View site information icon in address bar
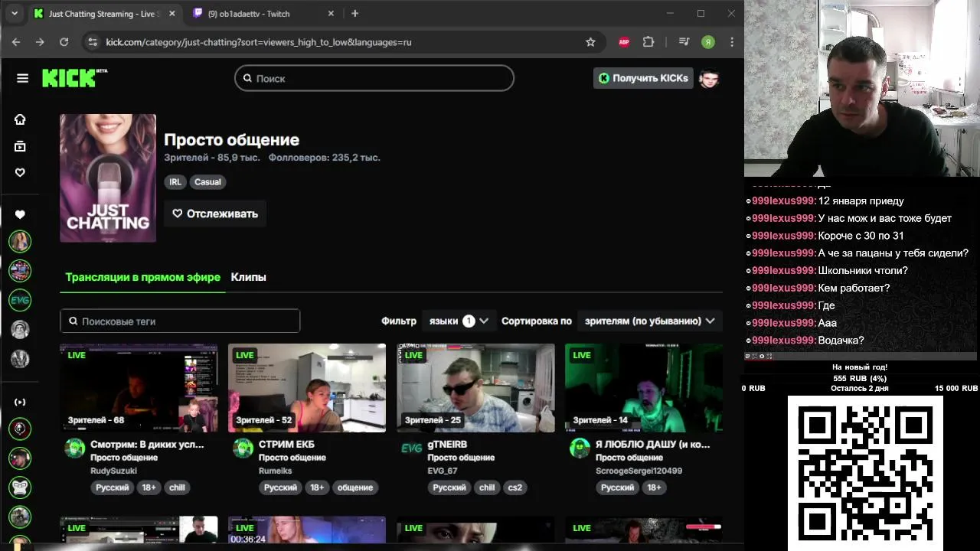980x551 pixels. (x=93, y=42)
